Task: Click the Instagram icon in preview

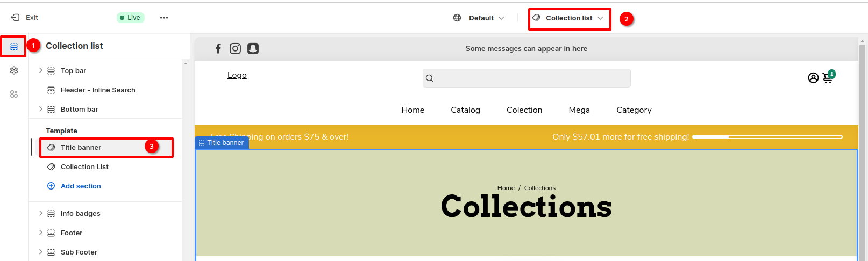Action: coord(235,49)
